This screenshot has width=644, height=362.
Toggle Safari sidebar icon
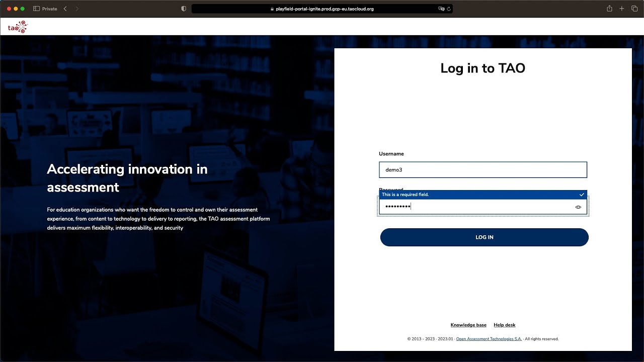[x=36, y=9]
